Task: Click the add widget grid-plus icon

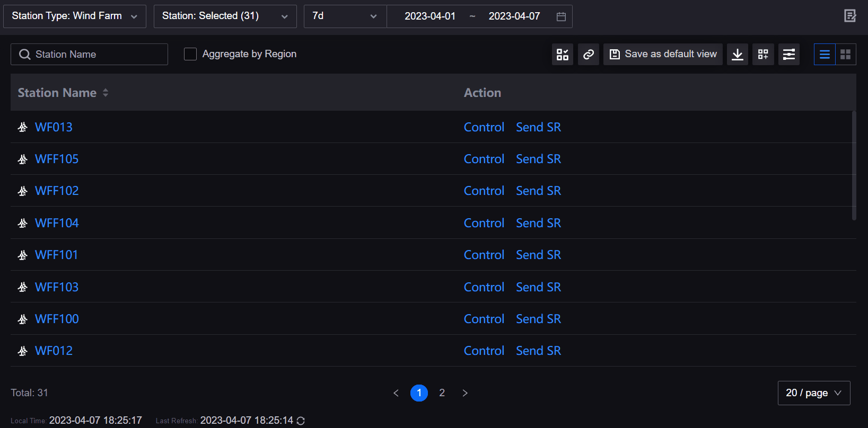Action: 763,54
